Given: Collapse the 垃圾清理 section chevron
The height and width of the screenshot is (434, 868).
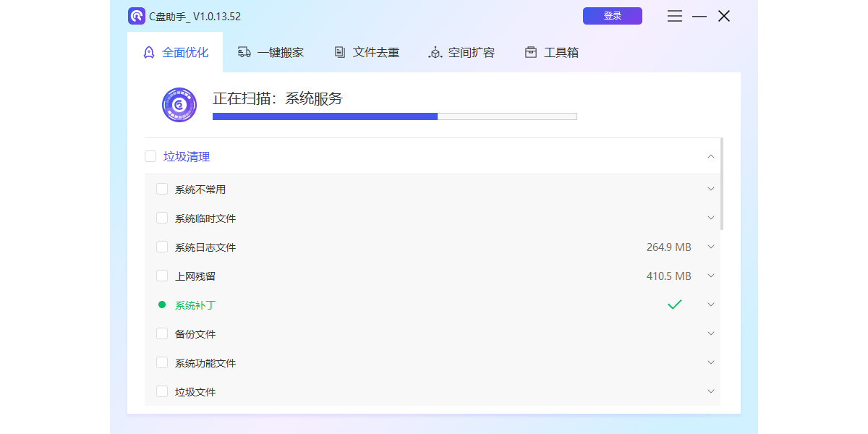Looking at the screenshot, I should pos(710,156).
